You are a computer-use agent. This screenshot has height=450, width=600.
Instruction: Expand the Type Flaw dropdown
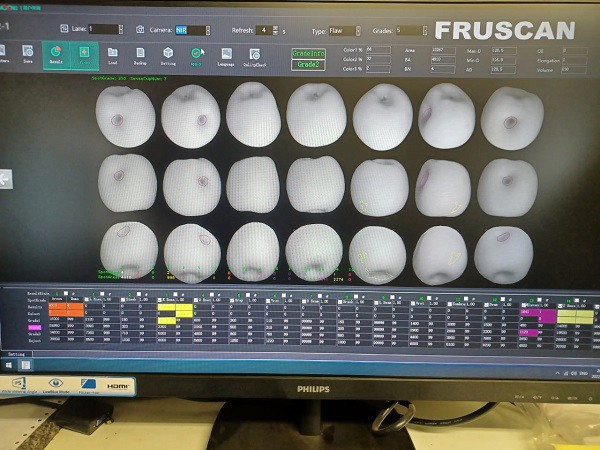coord(344,30)
